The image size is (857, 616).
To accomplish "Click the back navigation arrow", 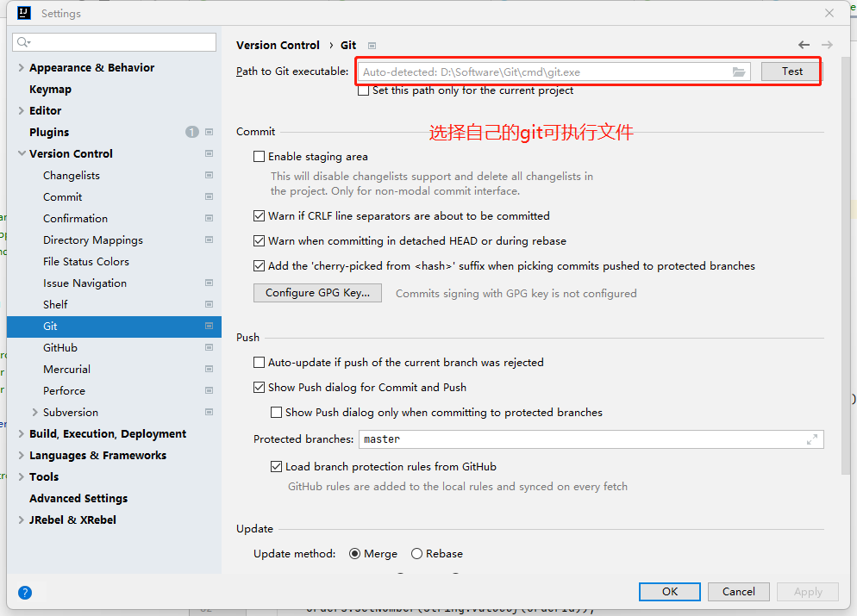I will click(804, 45).
